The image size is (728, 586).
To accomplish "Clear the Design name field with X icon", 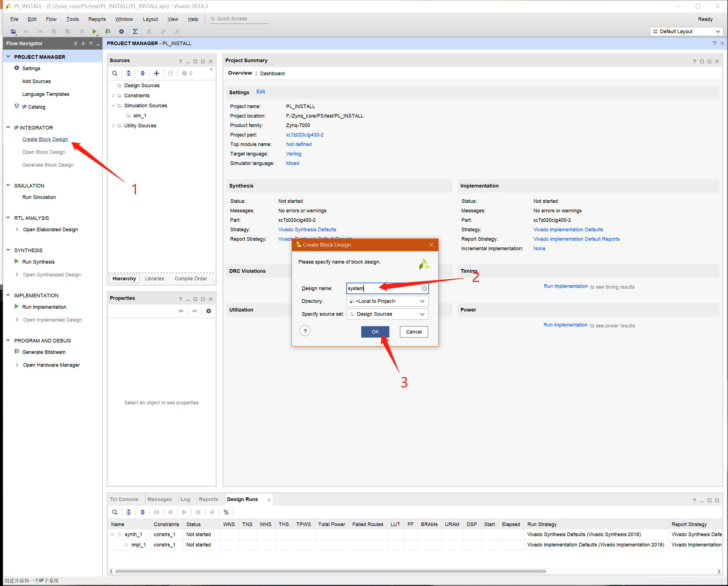I will click(x=424, y=288).
